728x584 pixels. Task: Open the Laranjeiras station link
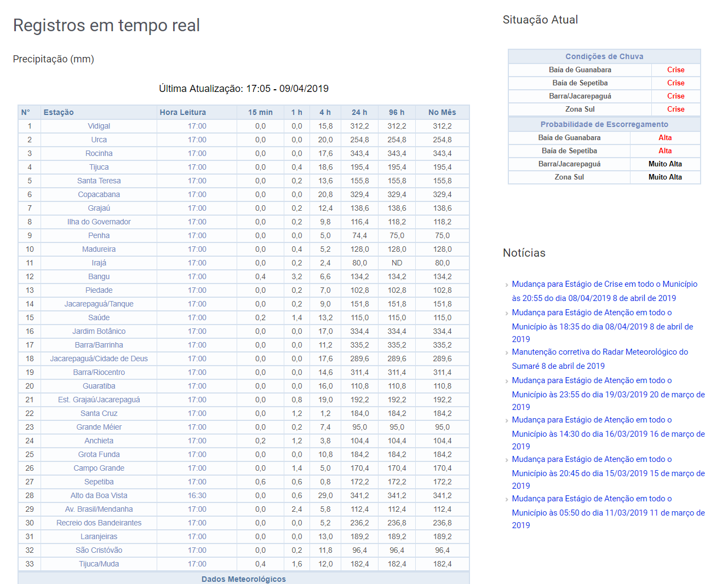pyautogui.click(x=99, y=536)
